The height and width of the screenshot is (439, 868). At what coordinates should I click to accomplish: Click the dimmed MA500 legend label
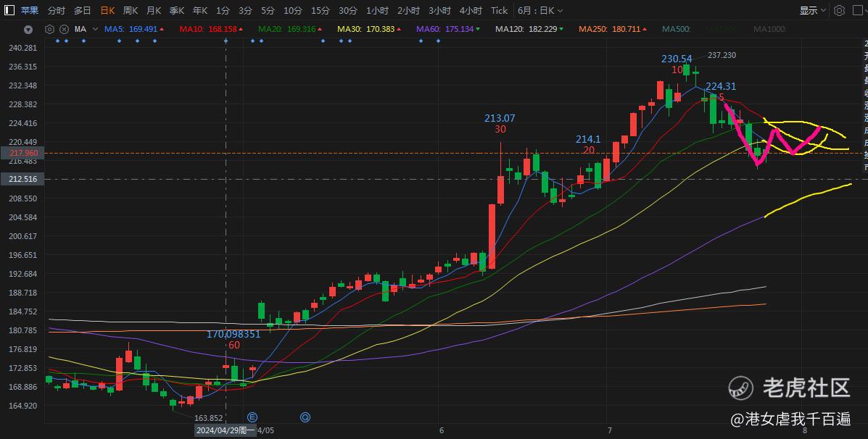pyautogui.click(x=676, y=29)
